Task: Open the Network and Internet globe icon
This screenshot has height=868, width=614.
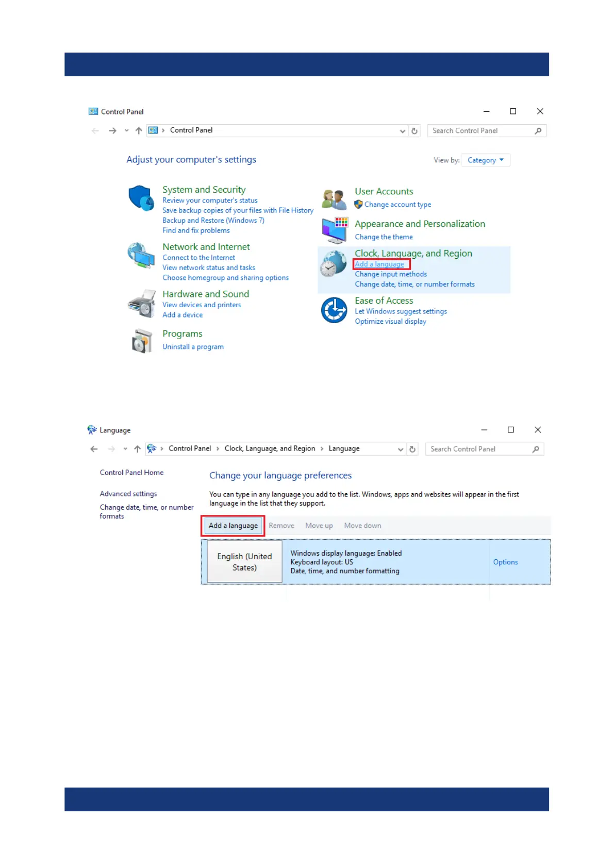Action: pos(141,256)
